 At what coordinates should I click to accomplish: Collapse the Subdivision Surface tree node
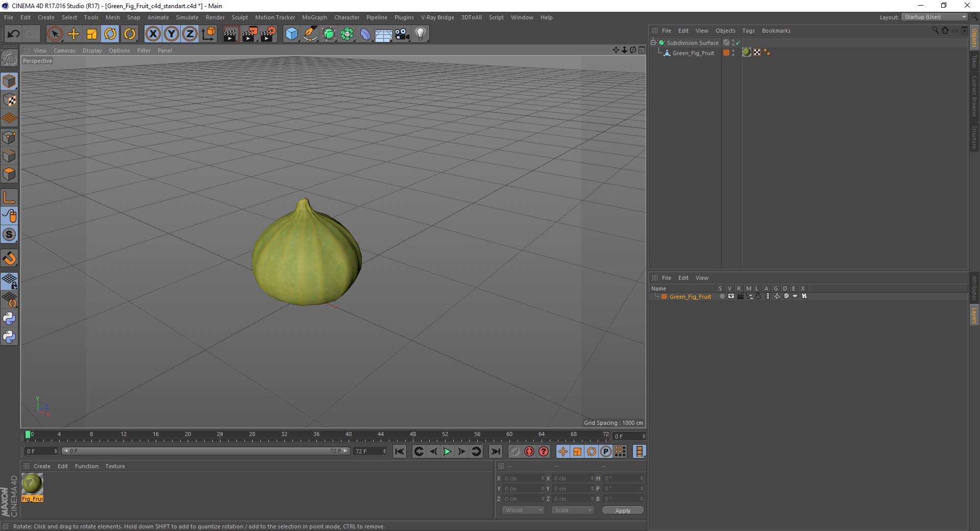tap(653, 43)
